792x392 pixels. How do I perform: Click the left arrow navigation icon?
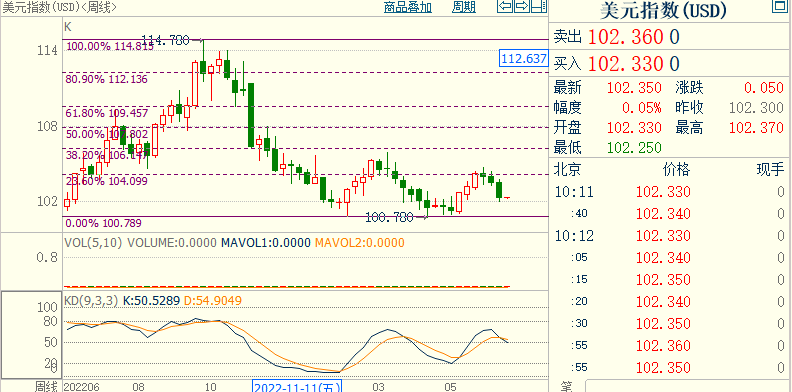point(506,6)
